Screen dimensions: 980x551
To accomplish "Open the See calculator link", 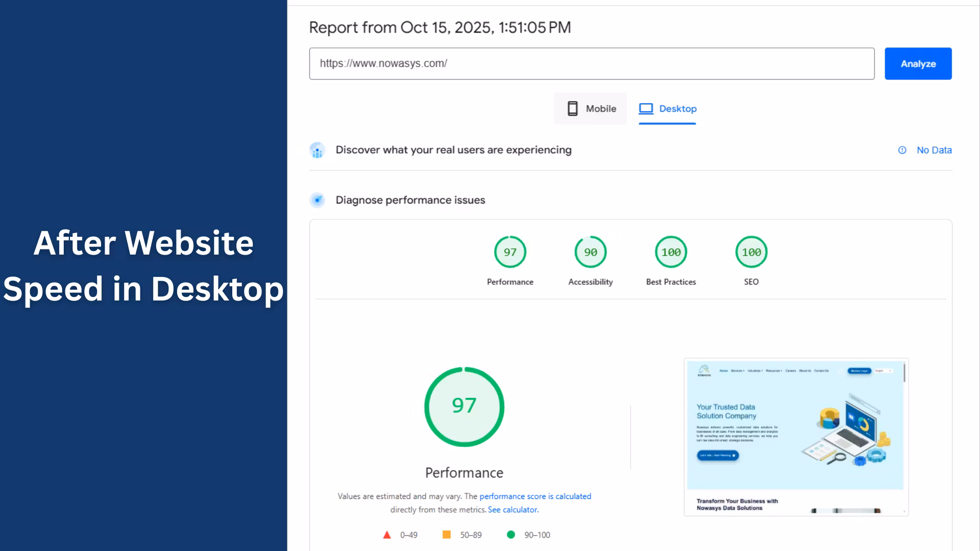I will click(513, 510).
